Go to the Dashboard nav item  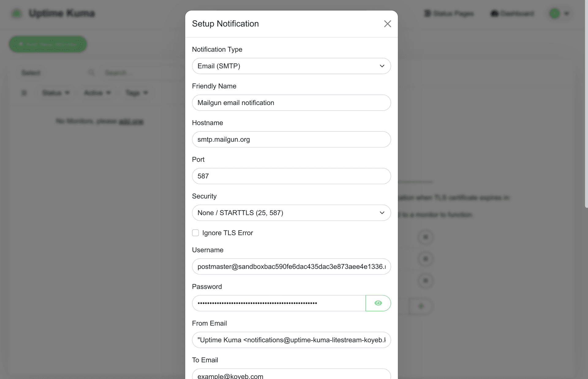point(512,13)
